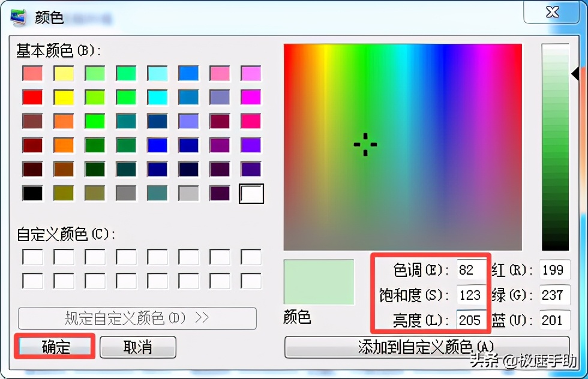Click inside the 色调(E) hue input field
The width and height of the screenshot is (588, 379).
[x=471, y=270]
